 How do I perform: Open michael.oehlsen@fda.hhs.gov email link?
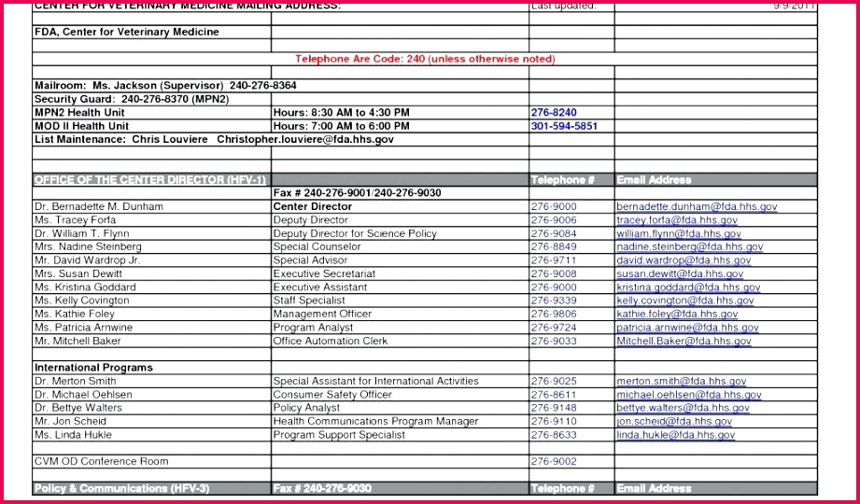(x=689, y=395)
